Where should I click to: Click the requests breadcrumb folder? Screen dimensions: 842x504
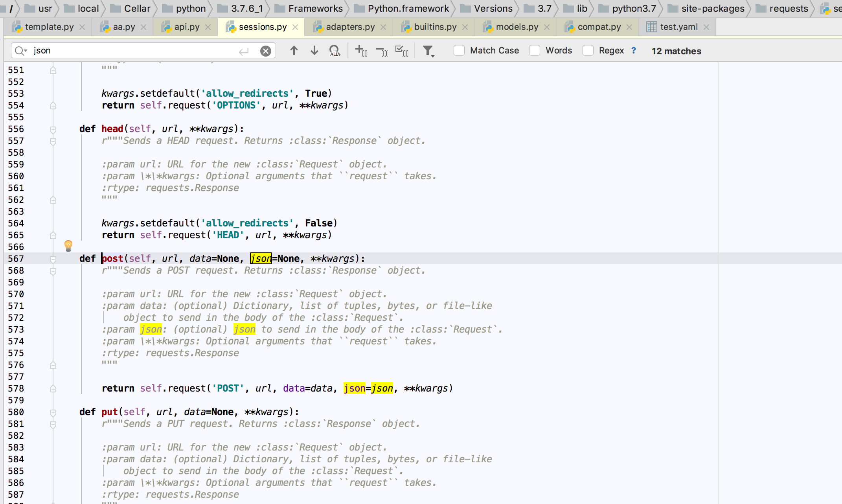click(x=782, y=8)
